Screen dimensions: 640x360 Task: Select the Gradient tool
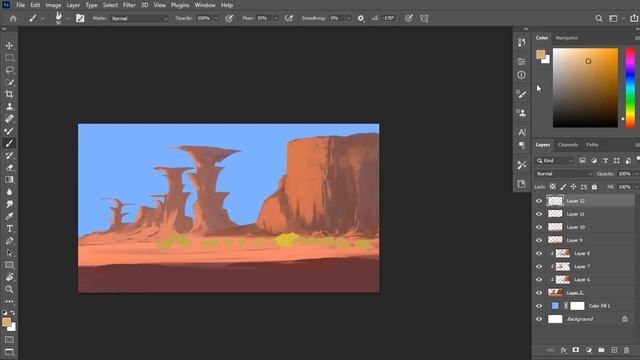[x=9, y=180]
